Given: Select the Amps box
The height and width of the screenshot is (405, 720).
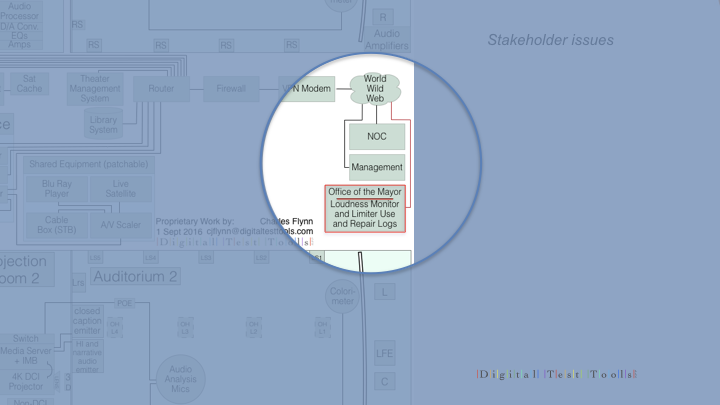Looking at the screenshot, I should coord(19,45).
